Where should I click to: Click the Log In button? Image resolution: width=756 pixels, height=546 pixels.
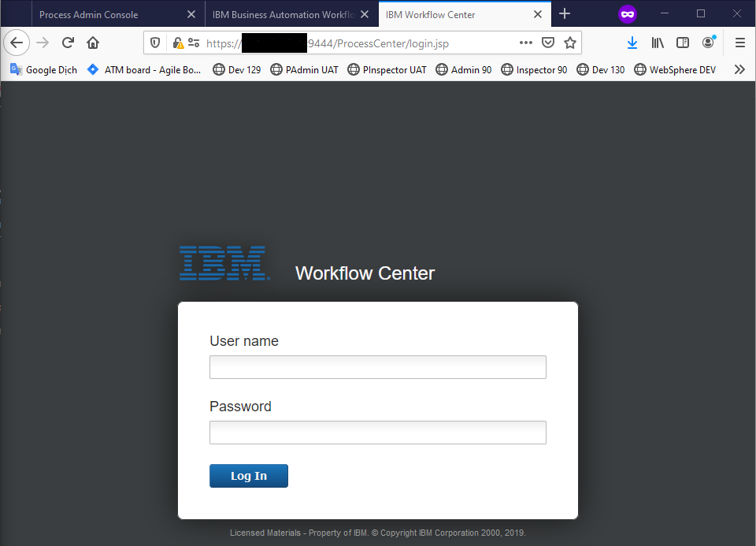tap(249, 476)
